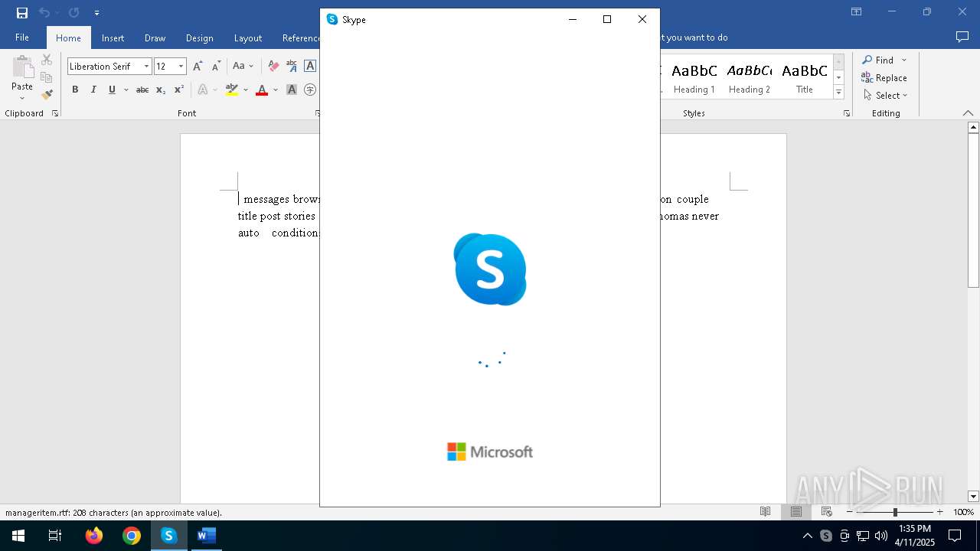Click the Enclose Characters icon
Image resolution: width=980 pixels, height=551 pixels.
click(x=310, y=90)
